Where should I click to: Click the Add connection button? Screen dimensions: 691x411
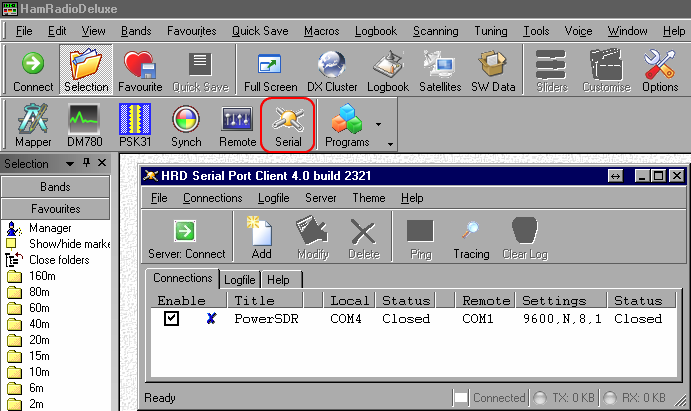click(x=262, y=238)
